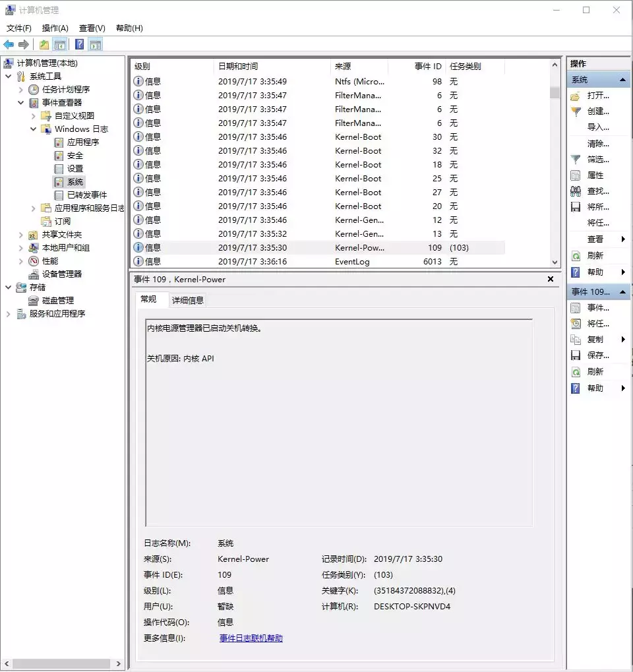
Task: Click the back arrow toolbar icon
Action: click(x=9, y=44)
